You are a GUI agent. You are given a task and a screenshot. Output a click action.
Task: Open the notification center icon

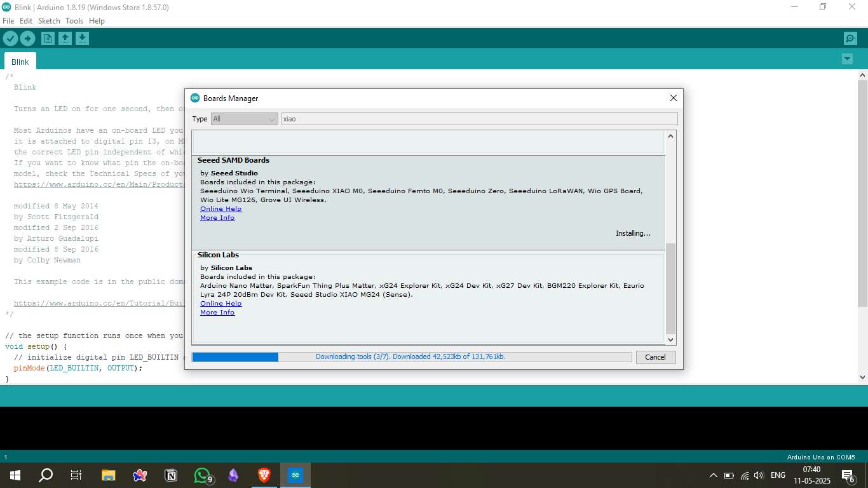coord(848,475)
